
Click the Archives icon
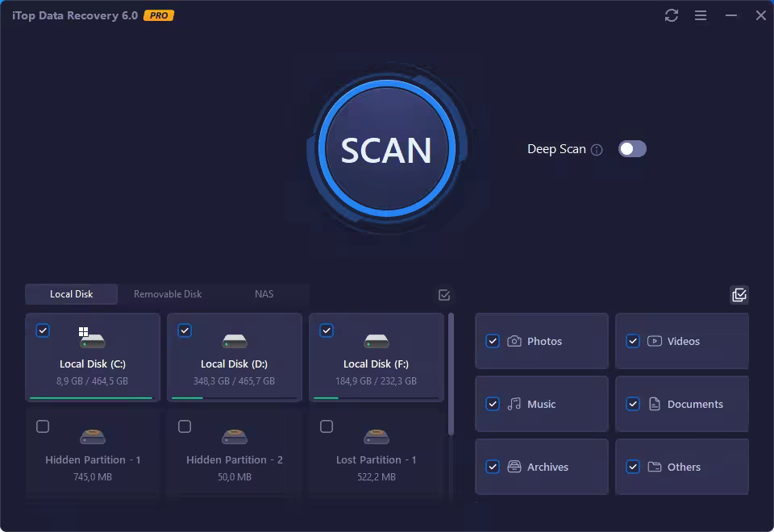(x=515, y=467)
